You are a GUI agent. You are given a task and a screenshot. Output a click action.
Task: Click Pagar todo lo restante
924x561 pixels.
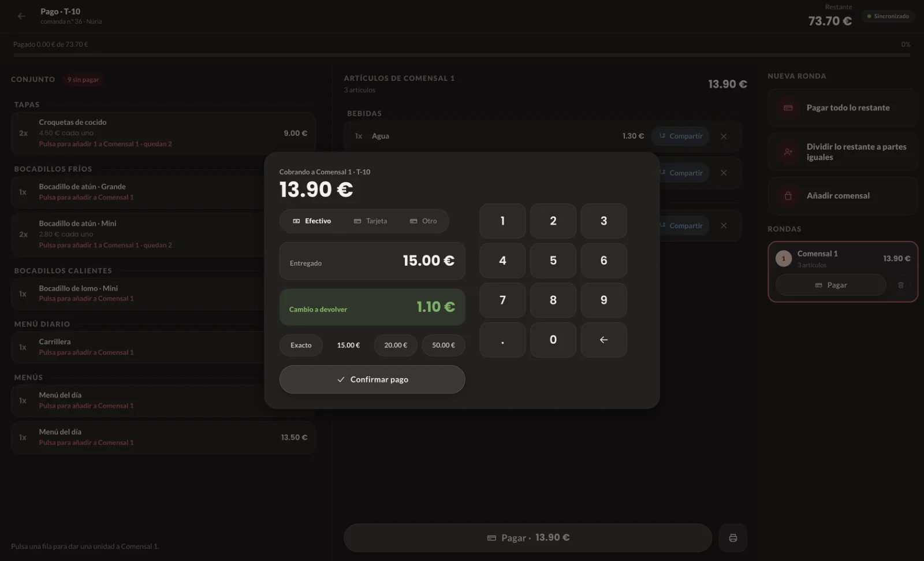coord(843,108)
